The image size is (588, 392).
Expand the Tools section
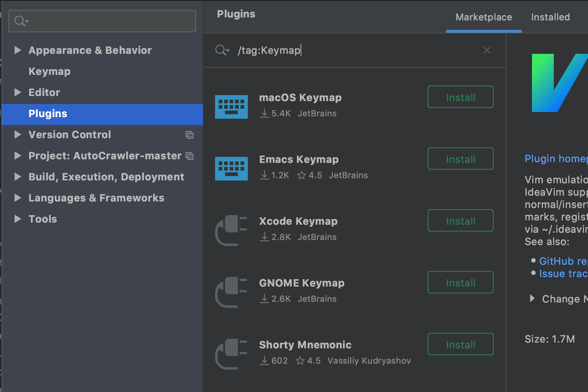[x=17, y=219]
